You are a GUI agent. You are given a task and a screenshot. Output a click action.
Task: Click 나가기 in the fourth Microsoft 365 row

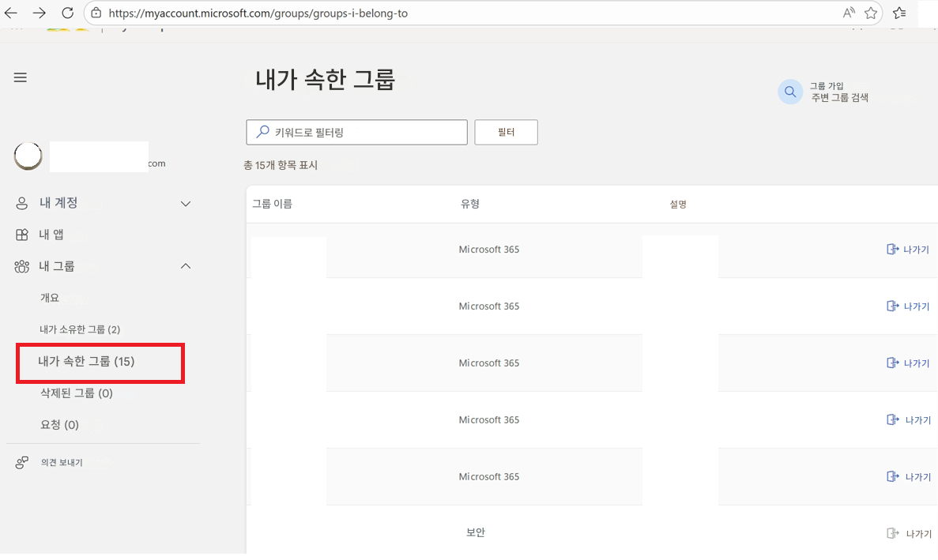click(909, 419)
